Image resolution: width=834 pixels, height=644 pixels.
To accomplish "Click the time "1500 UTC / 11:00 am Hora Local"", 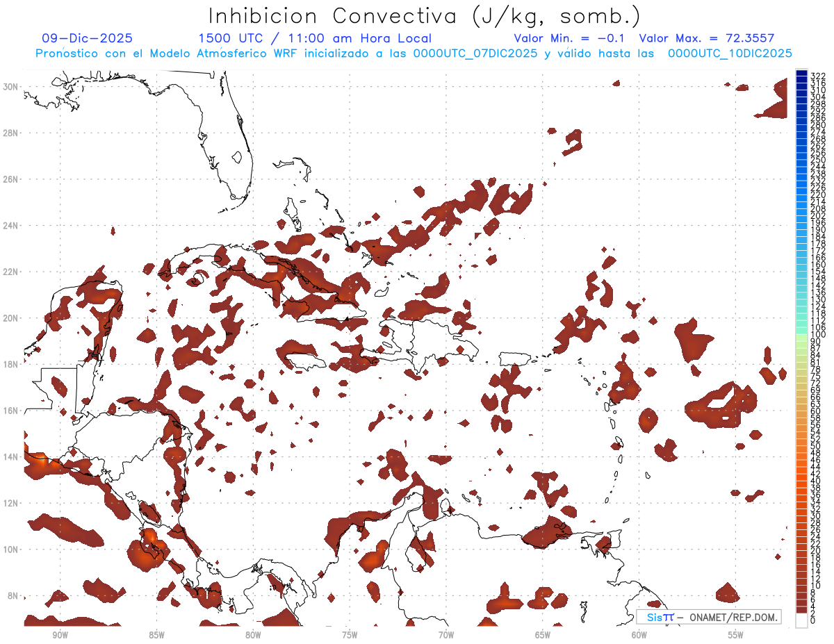I will click(315, 39).
